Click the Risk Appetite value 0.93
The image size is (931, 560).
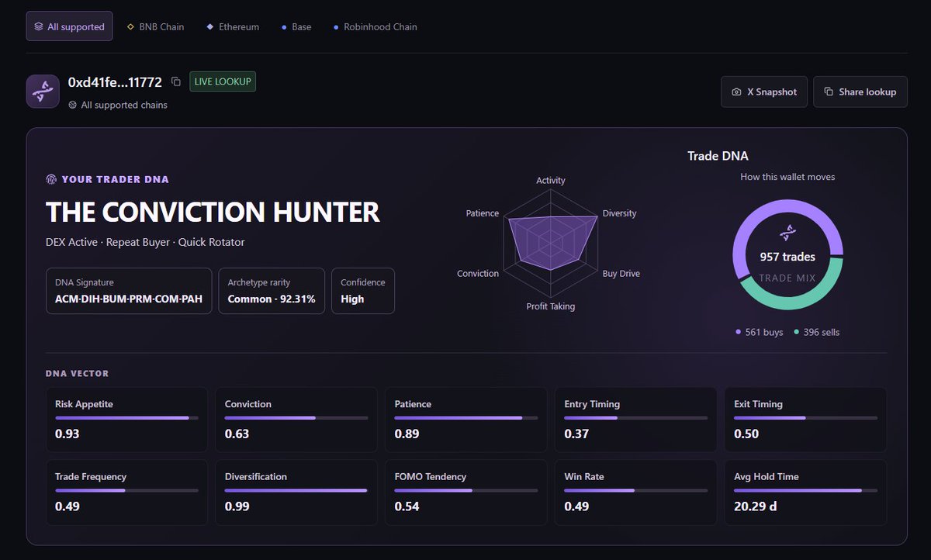pos(67,434)
